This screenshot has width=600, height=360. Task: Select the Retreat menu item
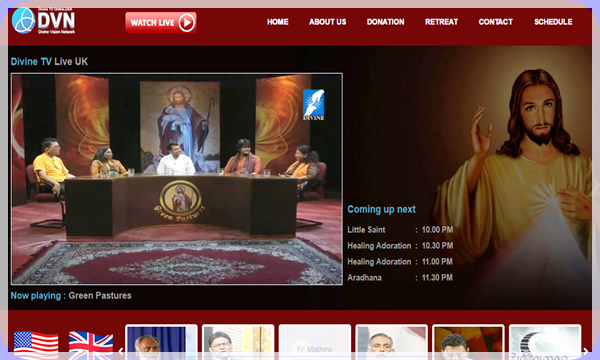tap(441, 22)
